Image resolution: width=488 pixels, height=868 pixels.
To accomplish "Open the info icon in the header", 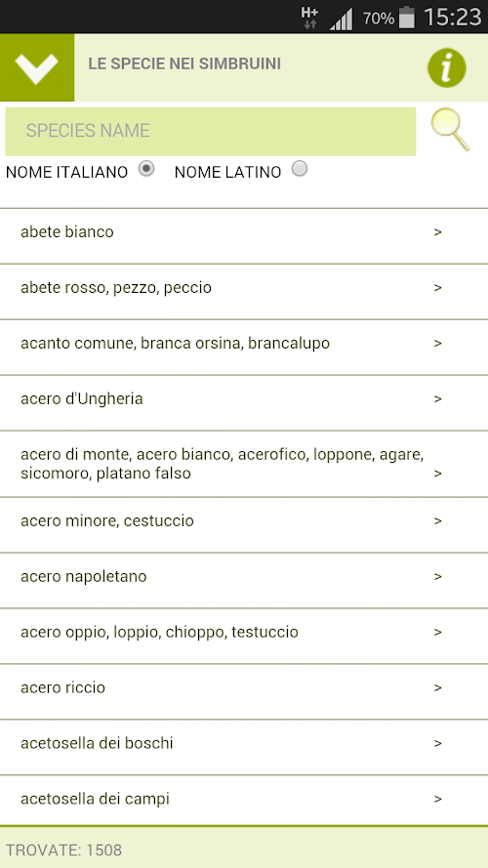I will (x=446, y=67).
